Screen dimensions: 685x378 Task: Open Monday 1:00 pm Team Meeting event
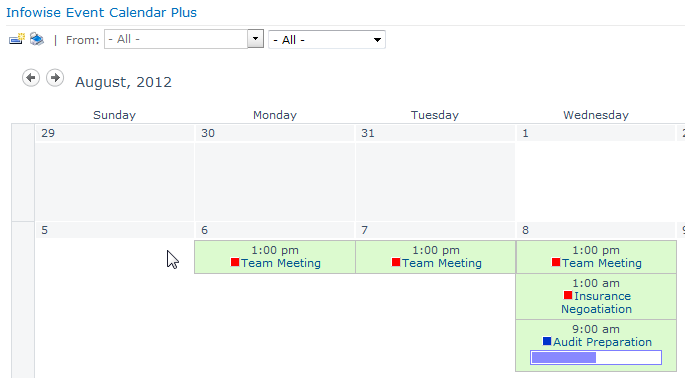(x=275, y=257)
